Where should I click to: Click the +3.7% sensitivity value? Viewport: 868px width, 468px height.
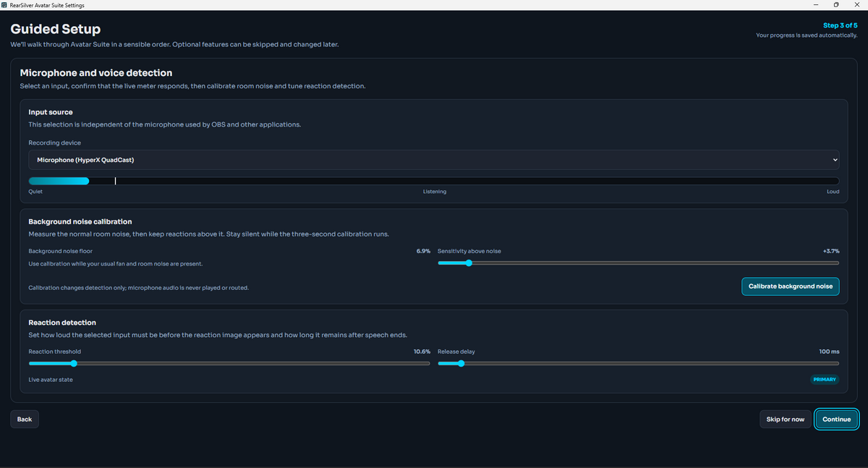point(831,251)
